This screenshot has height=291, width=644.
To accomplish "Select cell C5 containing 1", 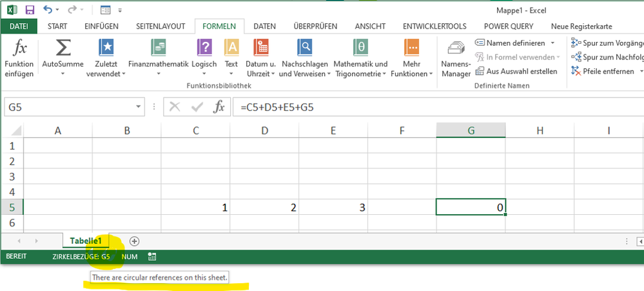I will 195,207.
